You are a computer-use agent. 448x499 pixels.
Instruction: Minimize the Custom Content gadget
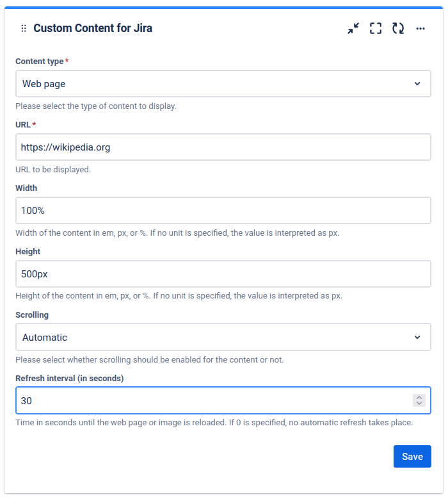pos(353,28)
